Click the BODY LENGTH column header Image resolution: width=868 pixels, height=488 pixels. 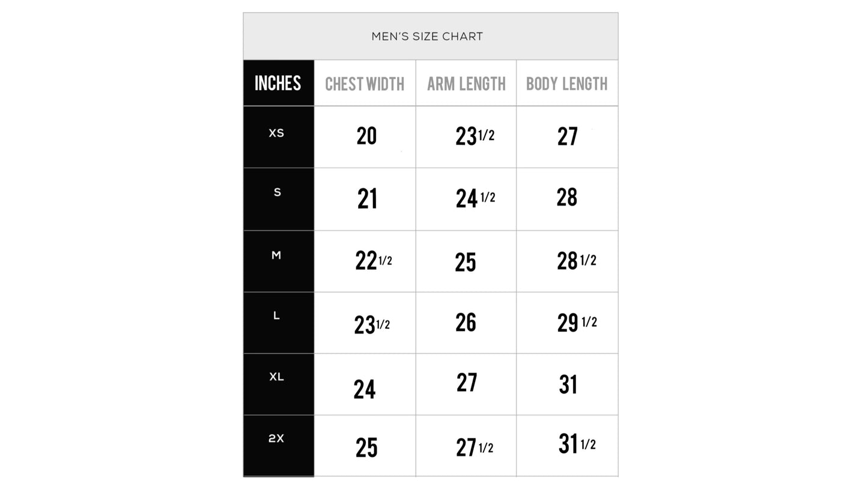[567, 84]
